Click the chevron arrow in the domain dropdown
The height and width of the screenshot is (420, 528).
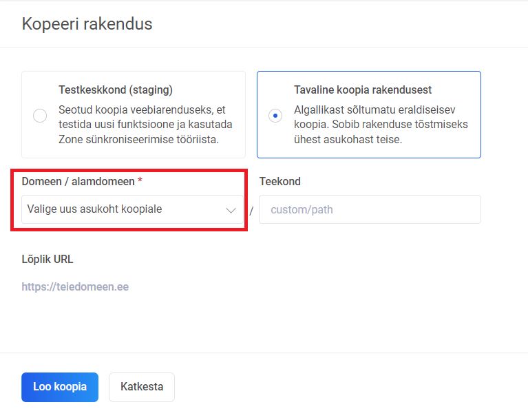[x=231, y=210]
